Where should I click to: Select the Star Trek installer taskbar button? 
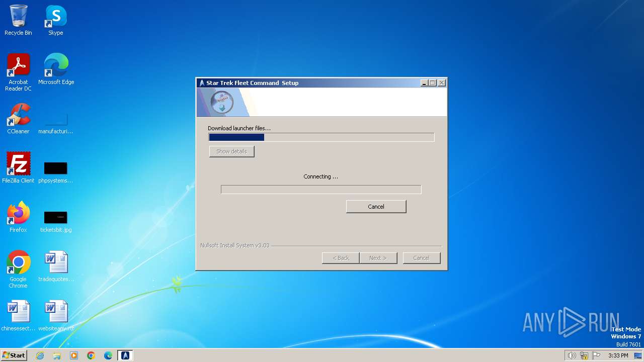click(125, 355)
